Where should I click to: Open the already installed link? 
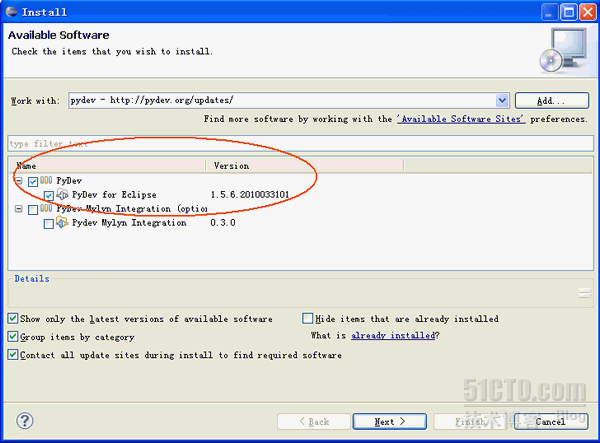pyautogui.click(x=393, y=336)
